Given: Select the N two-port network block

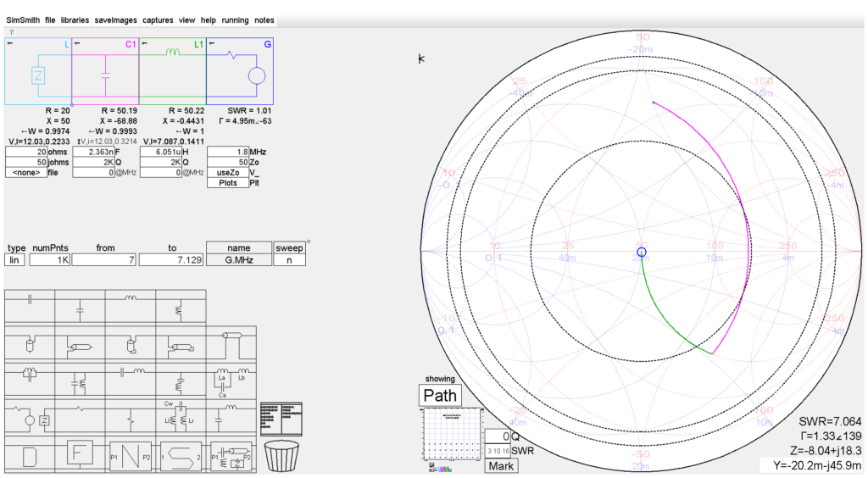Looking at the screenshot, I should [x=130, y=457].
